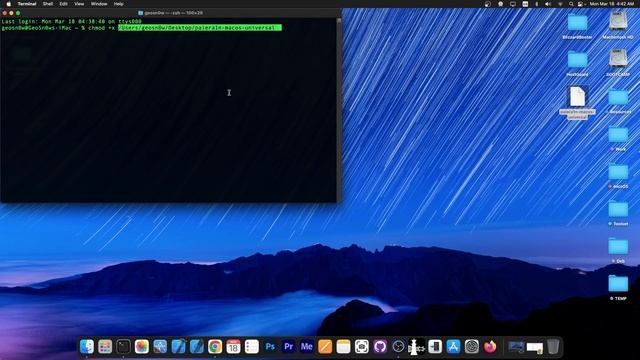Viewport: 640px width, 360px height.
Task: Launch Photoshop from the Dock
Action: click(270, 347)
